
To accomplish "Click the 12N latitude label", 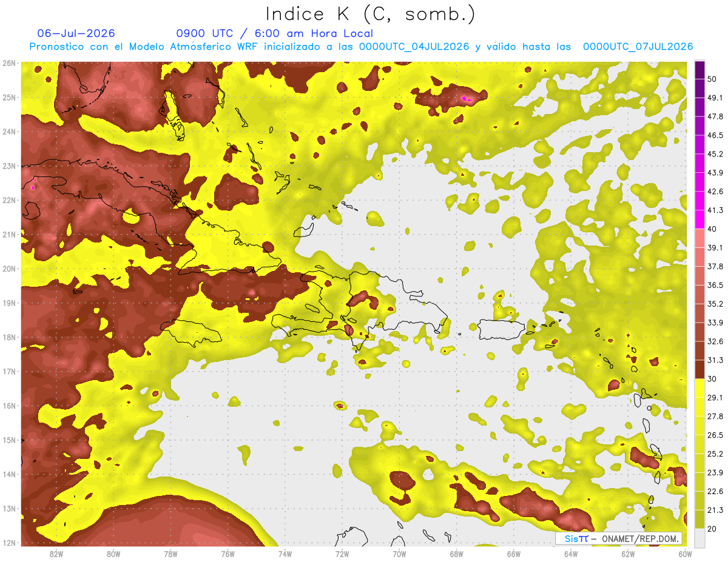I will coord(8,543).
